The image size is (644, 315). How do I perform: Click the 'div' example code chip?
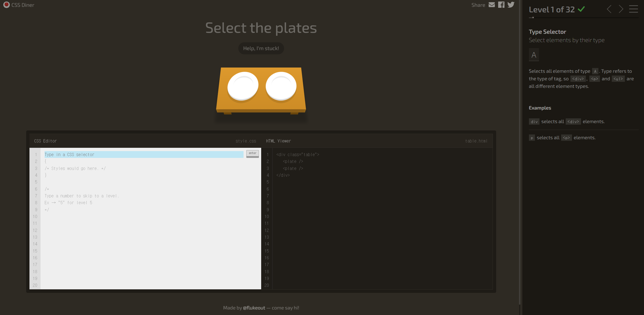point(534,122)
